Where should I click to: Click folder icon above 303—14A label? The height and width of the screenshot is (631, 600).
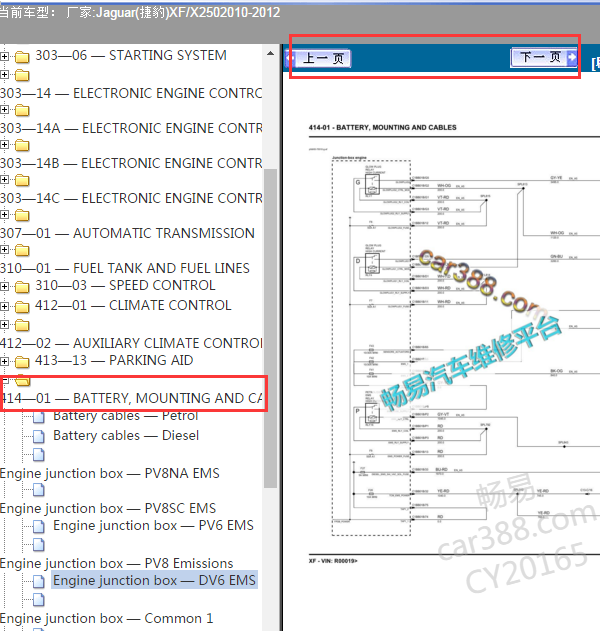coord(22,110)
